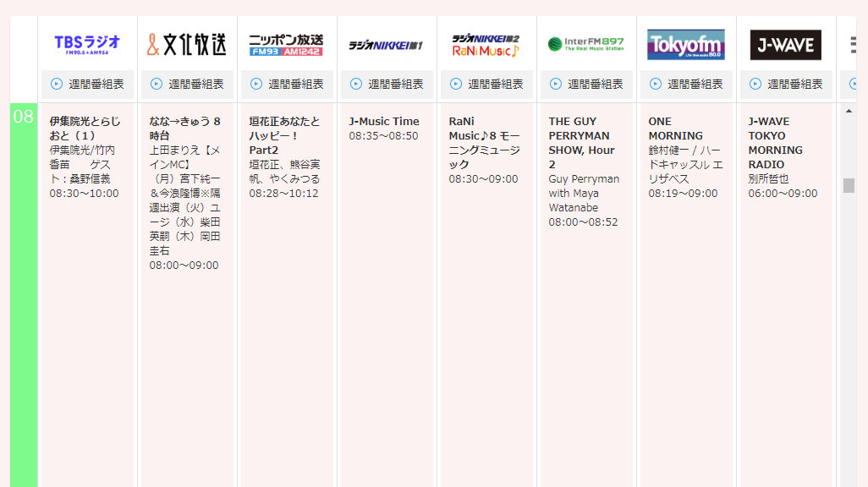Click the play icon on TBSラジオ's 週間番組表 button
The image size is (868, 487).
(x=55, y=83)
